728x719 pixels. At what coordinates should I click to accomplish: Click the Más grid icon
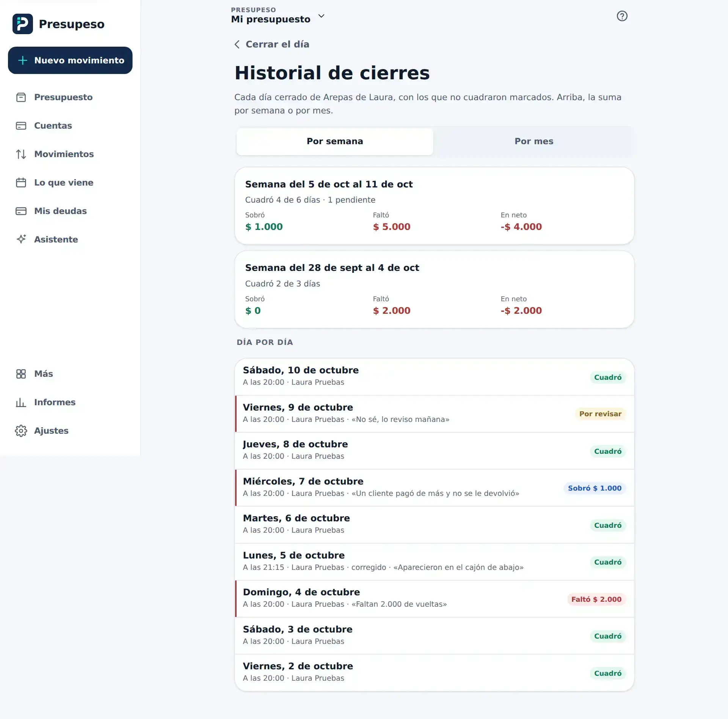pyautogui.click(x=21, y=374)
